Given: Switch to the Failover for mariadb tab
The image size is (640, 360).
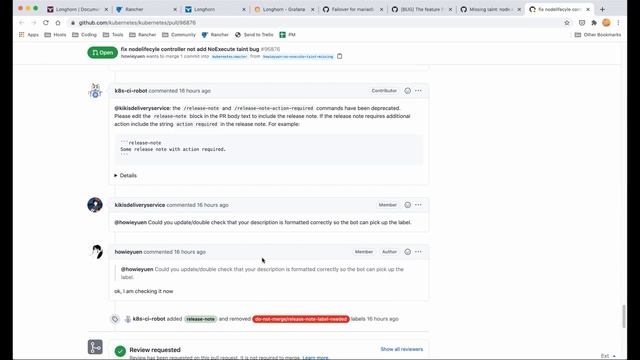Looking at the screenshot, I should pos(352,9).
